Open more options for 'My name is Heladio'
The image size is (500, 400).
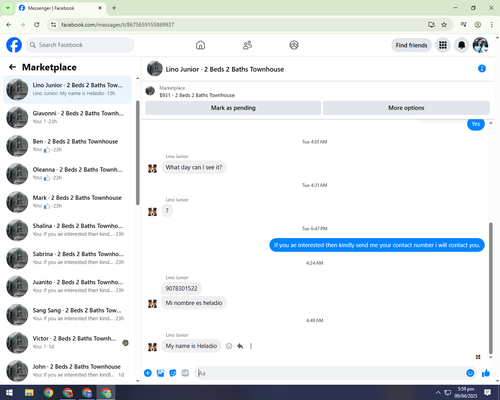click(x=251, y=346)
